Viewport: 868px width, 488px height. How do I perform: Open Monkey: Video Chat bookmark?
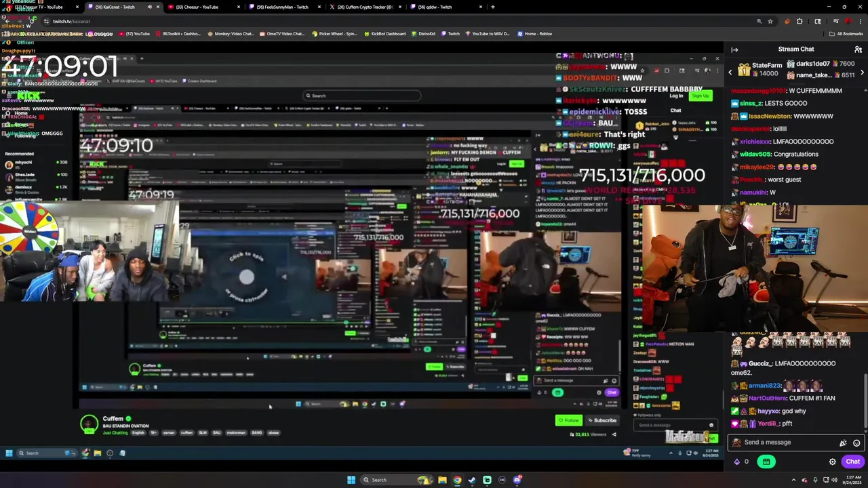[x=231, y=33]
